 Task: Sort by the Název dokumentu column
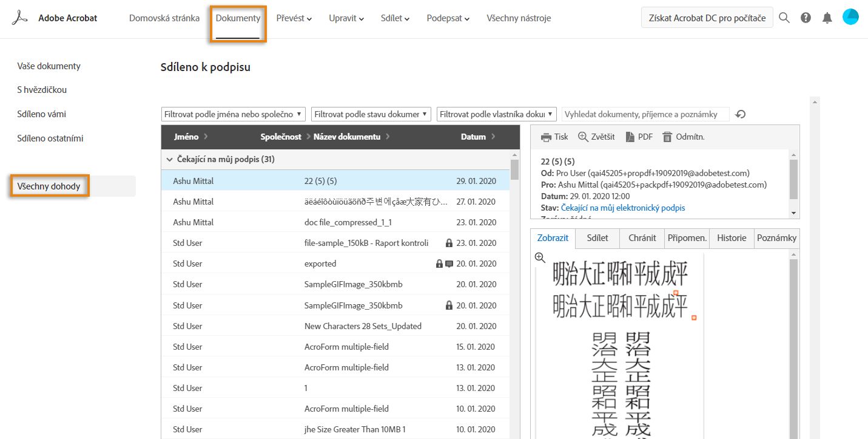click(x=351, y=137)
